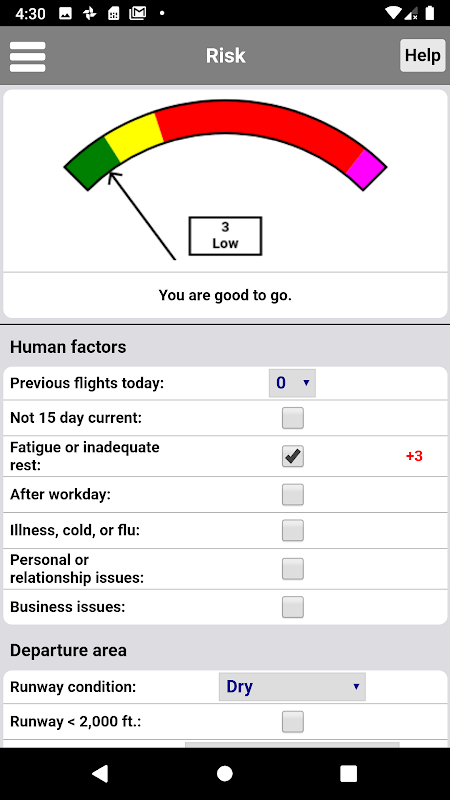Tap the pinwheel notification icon in status bar
450x800 pixels.
point(90,14)
